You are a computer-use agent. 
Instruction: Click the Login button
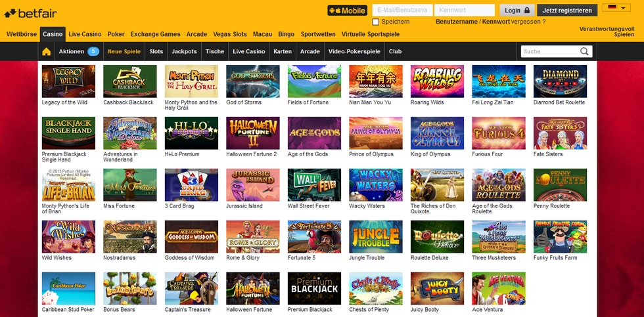[x=517, y=11]
